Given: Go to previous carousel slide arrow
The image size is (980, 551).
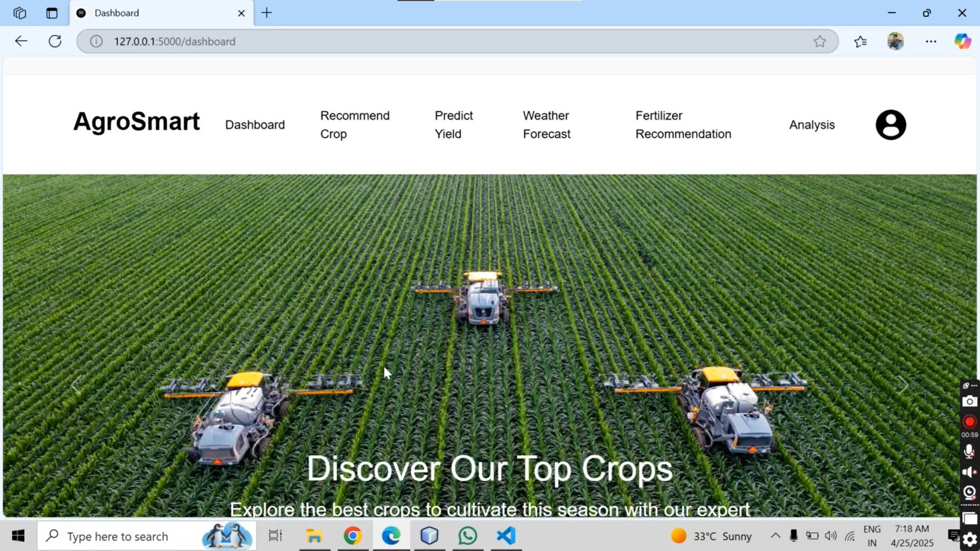Looking at the screenshot, I should (77, 385).
